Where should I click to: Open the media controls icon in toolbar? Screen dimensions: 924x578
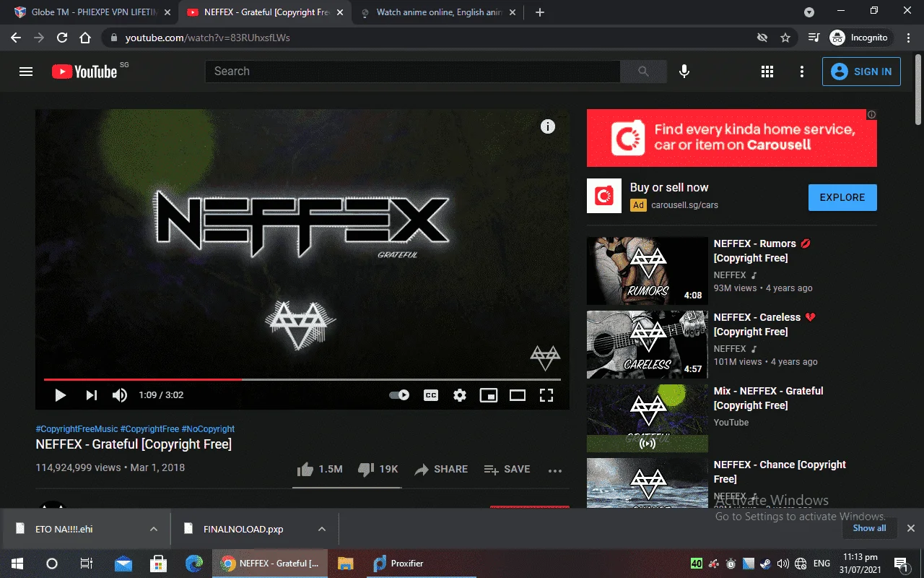coord(814,38)
